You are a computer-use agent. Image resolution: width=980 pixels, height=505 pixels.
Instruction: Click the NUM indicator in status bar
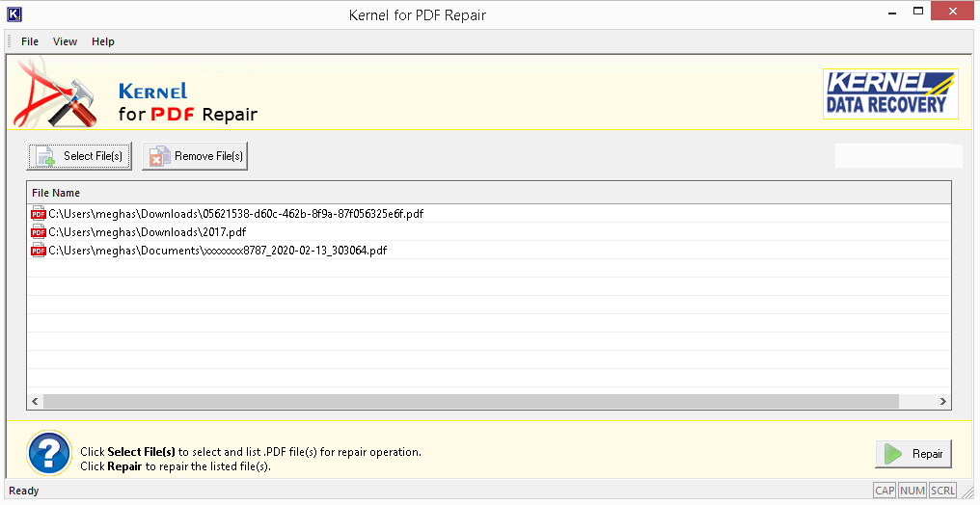point(912,491)
